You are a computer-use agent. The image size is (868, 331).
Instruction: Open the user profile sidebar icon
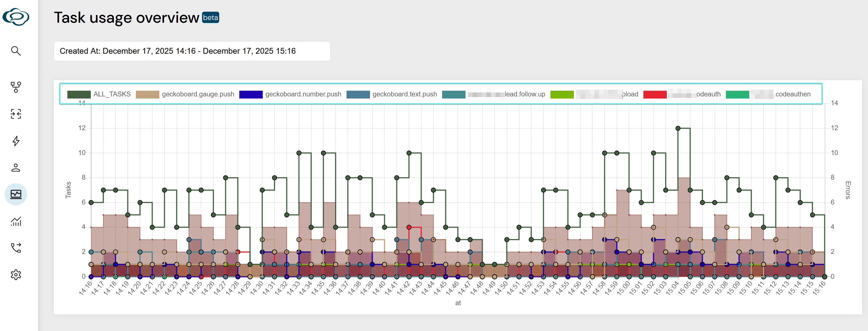click(16, 168)
